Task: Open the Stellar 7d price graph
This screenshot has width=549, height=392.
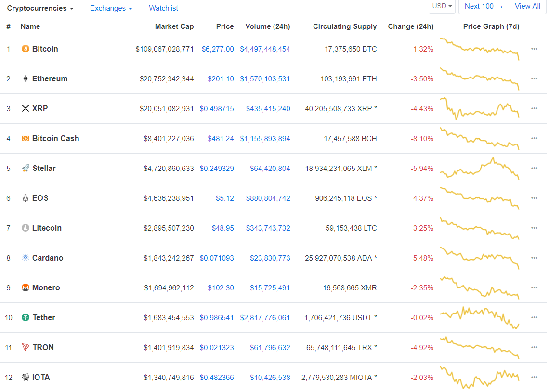Action: click(480, 169)
